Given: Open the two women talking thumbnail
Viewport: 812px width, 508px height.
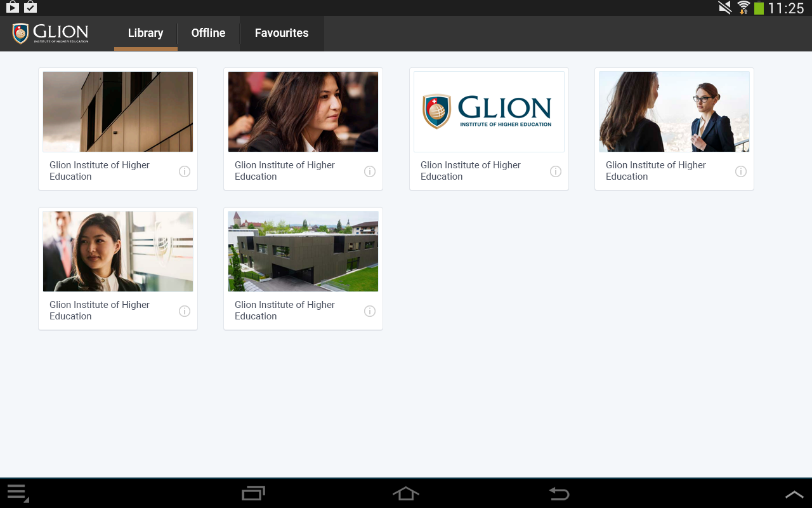Looking at the screenshot, I should (x=674, y=112).
